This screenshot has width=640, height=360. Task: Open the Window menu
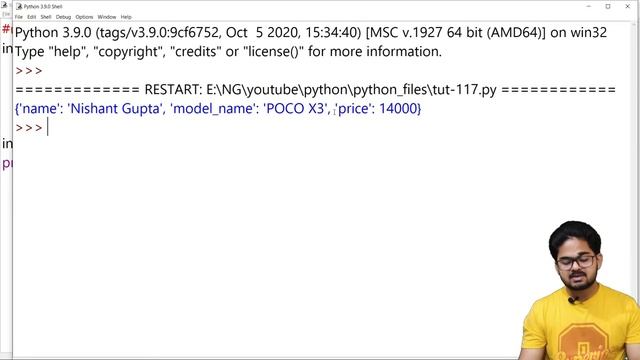coord(107,17)
